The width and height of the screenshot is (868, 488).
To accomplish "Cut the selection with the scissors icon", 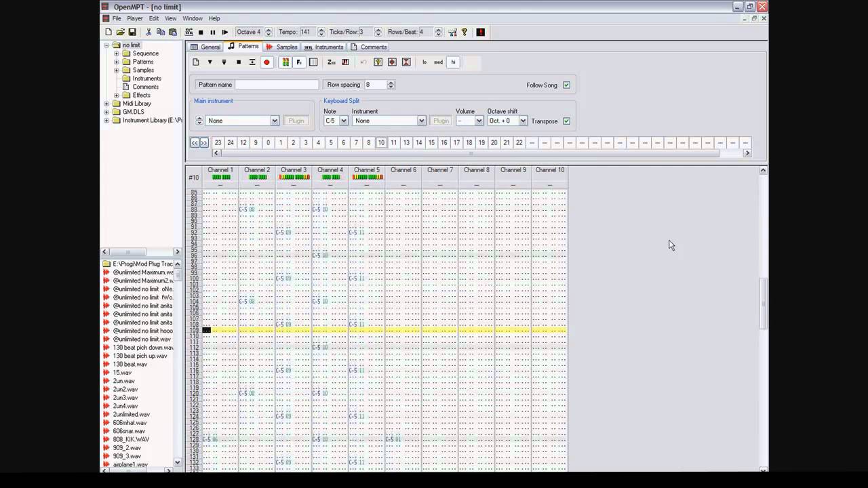I will (149, 32).
